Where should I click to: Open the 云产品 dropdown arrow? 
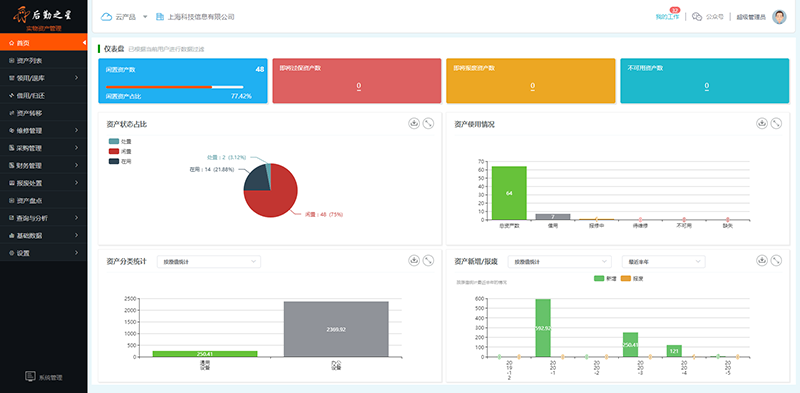pos(145,17)
